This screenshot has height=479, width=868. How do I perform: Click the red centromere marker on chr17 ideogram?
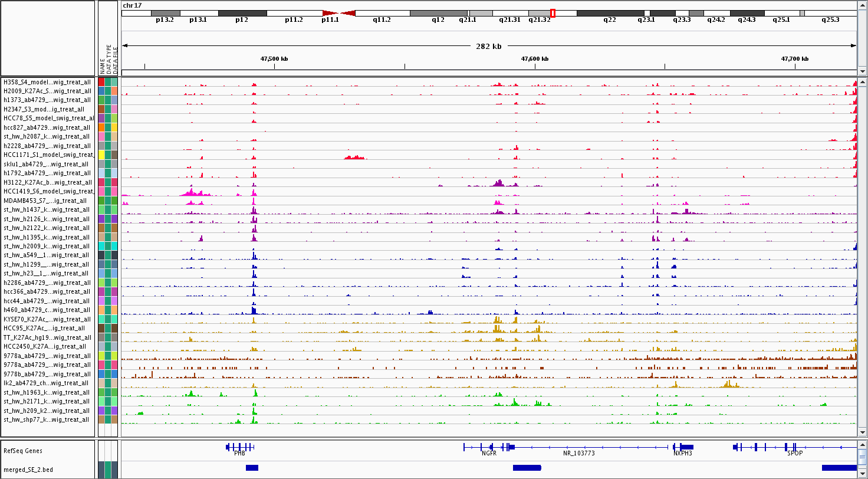pos(338,13)
